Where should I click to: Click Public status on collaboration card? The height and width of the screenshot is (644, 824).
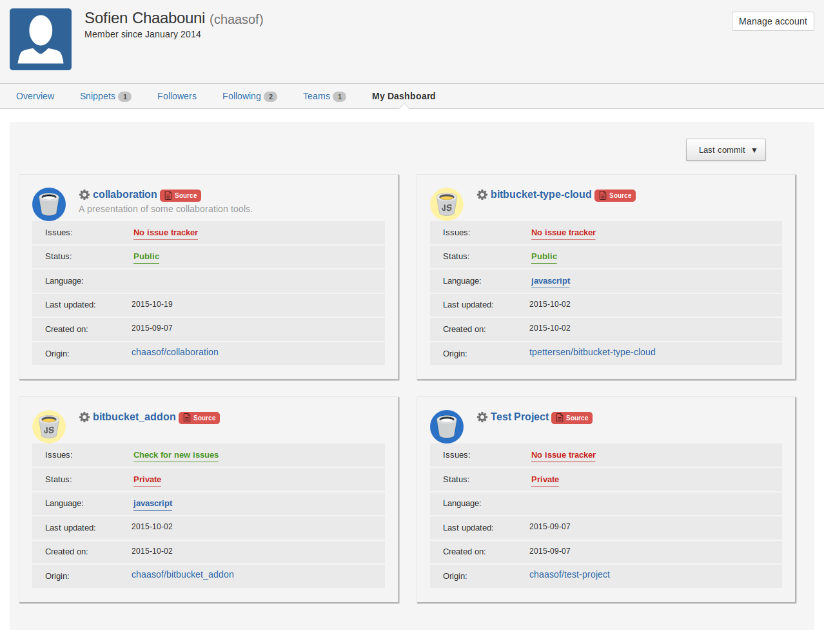tap(146, 257)
